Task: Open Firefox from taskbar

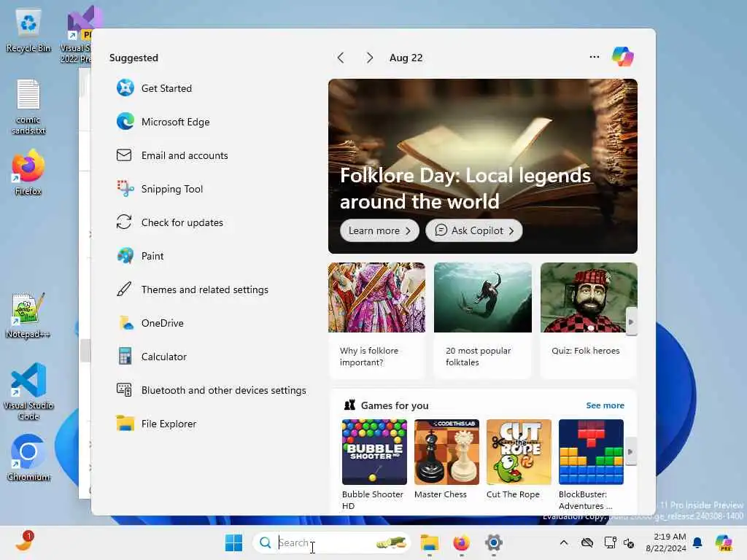Action: pyautogui.click(x=461, y=542)
